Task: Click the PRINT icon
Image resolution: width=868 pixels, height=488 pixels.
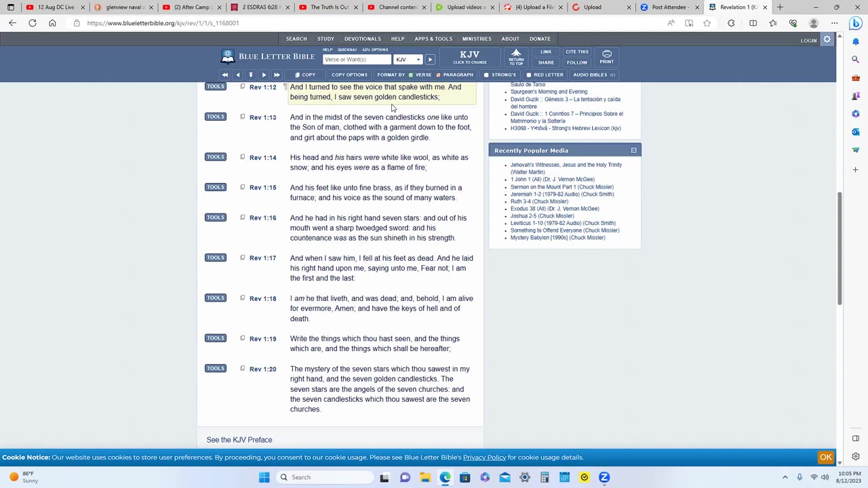Action: tap(607, 57)
